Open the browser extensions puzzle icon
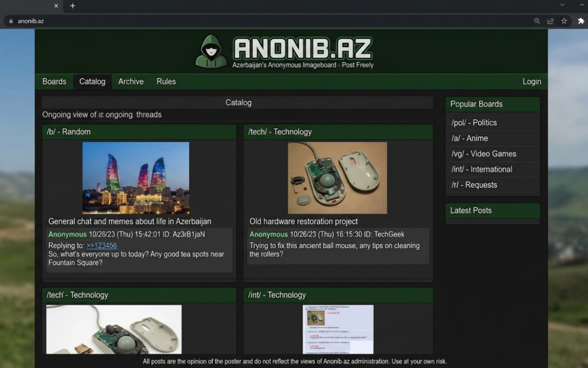The width and height of the screenshot is (588, 368). pyautogui.click(x=581, y=21)
